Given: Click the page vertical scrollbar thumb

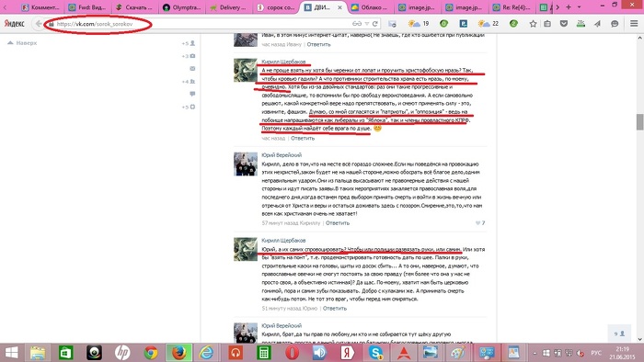Looking at the screenshot, I should coord(639,122).
